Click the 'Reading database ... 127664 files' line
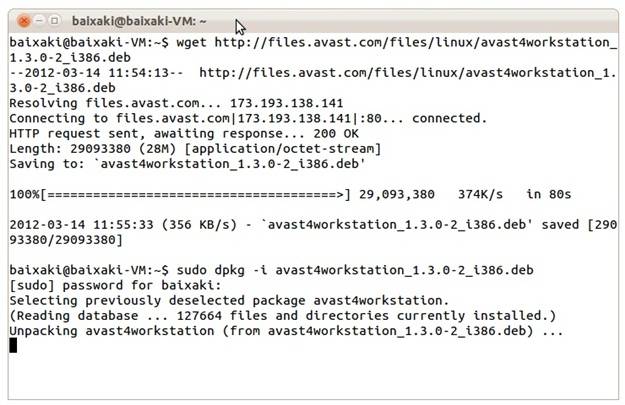 283,316
